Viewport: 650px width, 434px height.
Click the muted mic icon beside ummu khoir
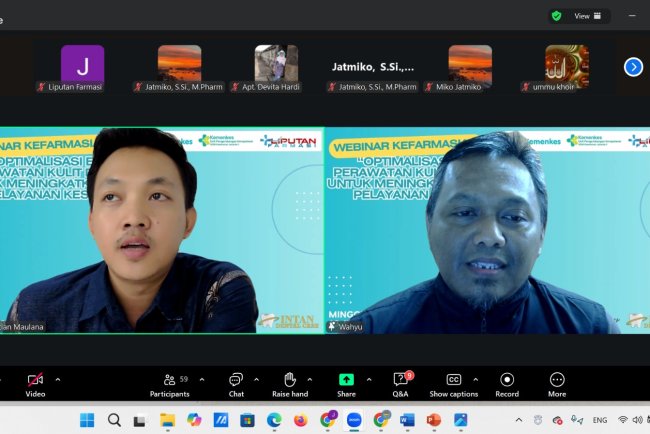pyautogui.click(x=526, y=87)
